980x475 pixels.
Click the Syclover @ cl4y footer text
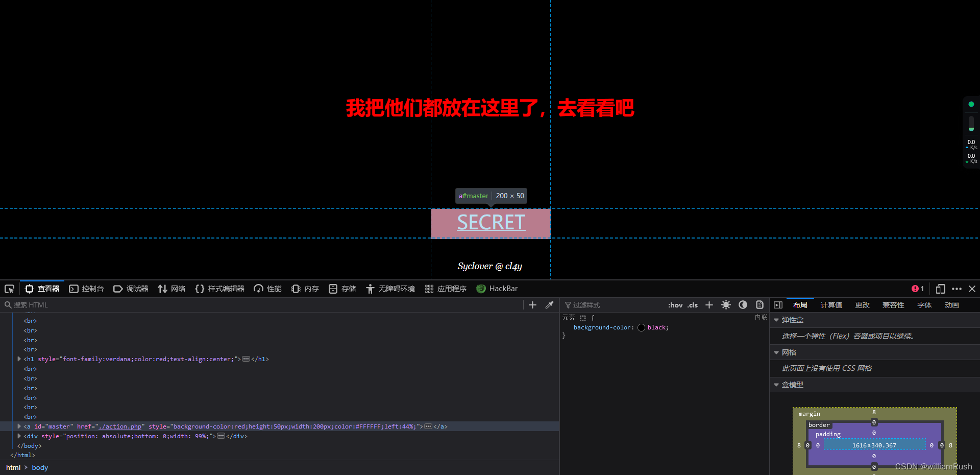click(489, 266)
